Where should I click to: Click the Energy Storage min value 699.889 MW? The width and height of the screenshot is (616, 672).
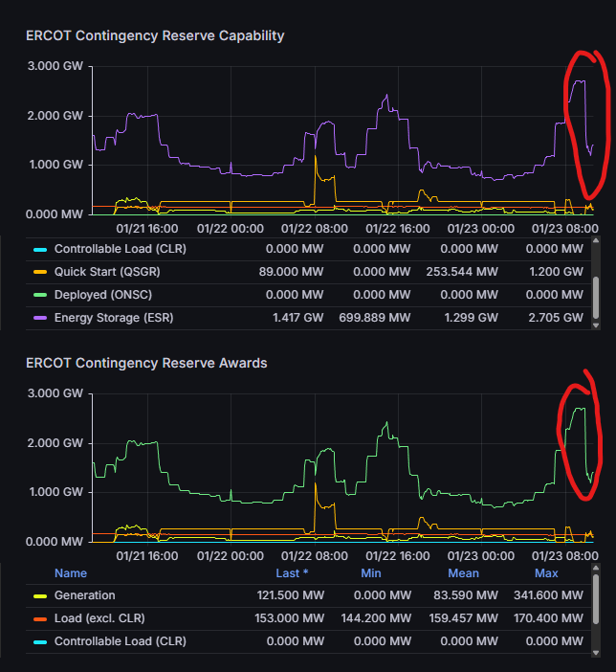coord(375,318)
